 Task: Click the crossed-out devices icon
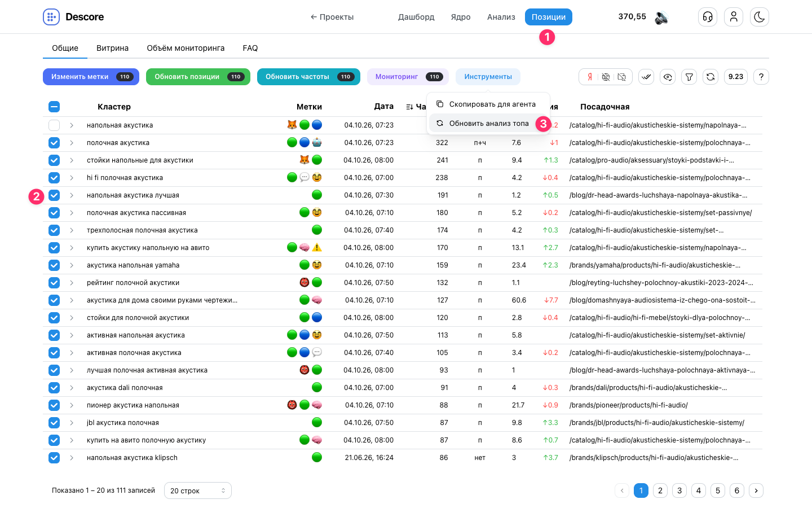click(622, 77)
